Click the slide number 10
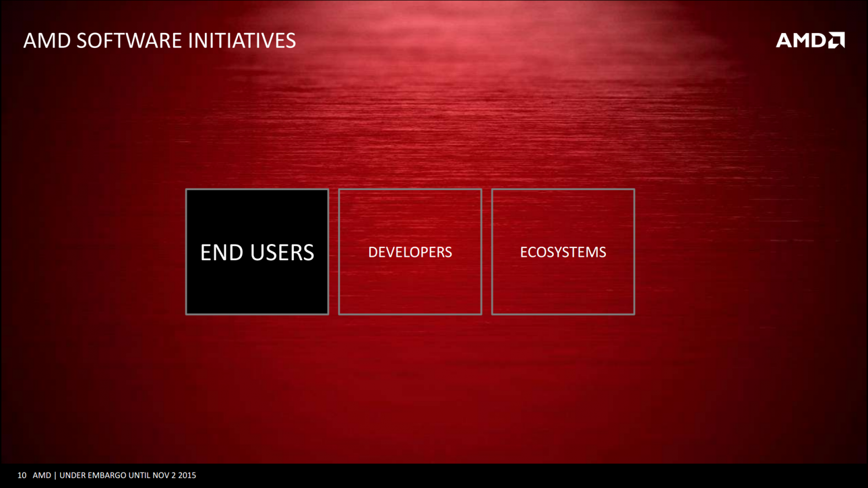This screenshot has width=868, height=488. pos(22,475)
